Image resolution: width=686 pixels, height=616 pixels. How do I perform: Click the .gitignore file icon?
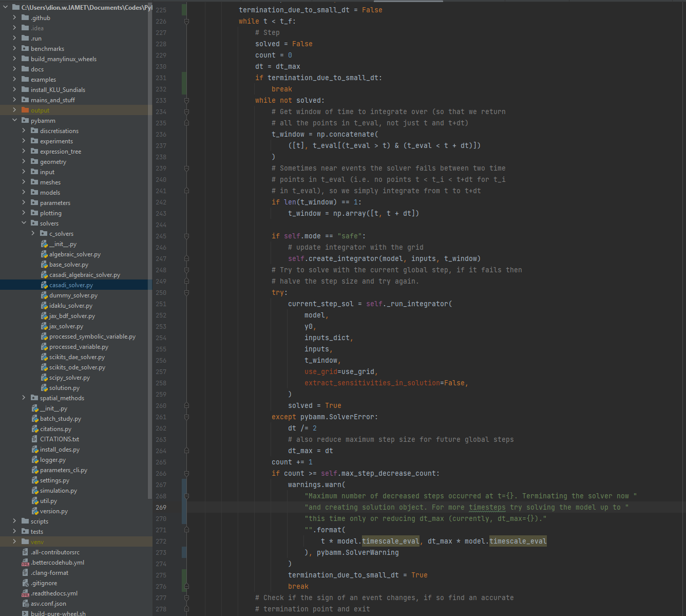click(26, 583)
